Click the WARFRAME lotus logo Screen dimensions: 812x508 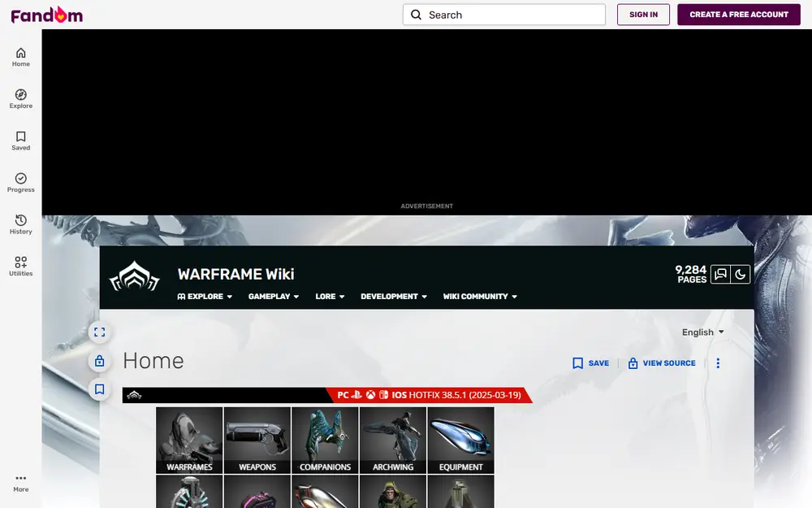[x=135, y=276]
